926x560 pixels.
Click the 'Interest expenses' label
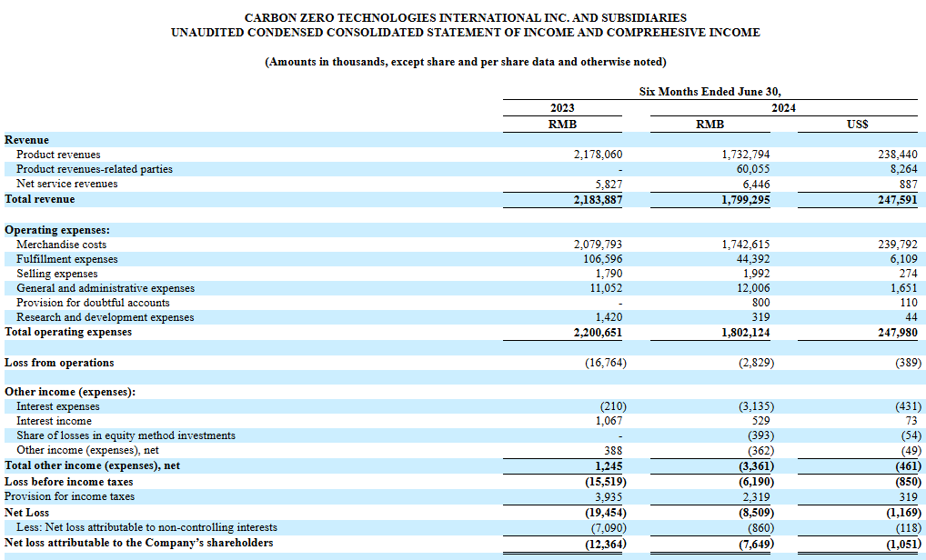(58, 406)
